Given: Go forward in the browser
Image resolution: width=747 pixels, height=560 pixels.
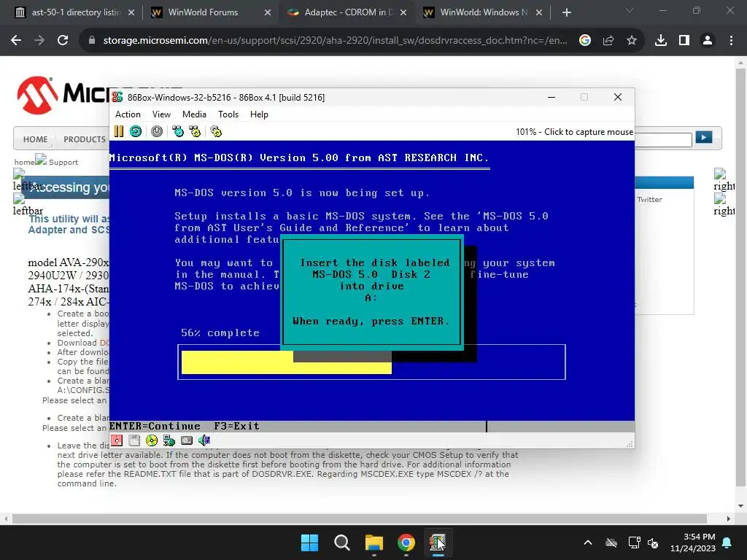Looking at the screenshot, I should click(x=39, y=41).
